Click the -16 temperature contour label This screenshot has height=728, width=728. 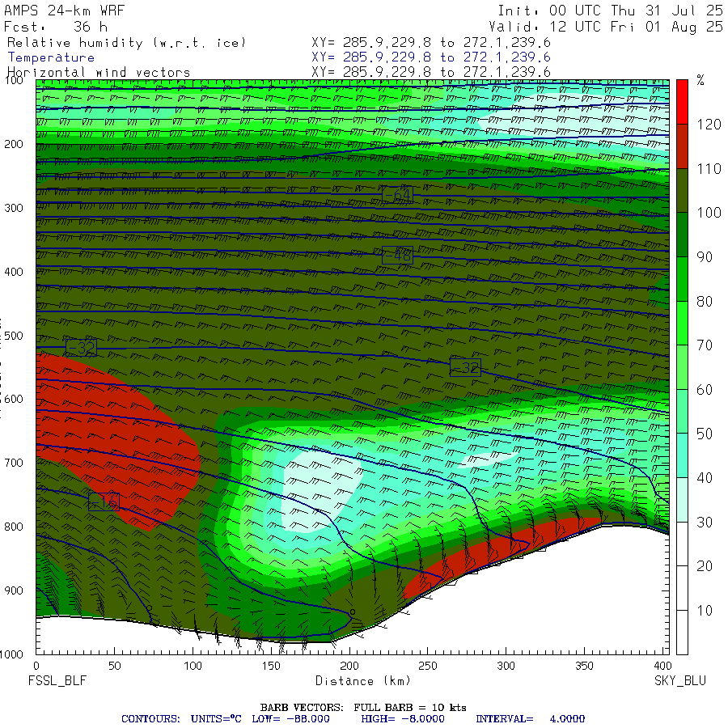(104, 502)
